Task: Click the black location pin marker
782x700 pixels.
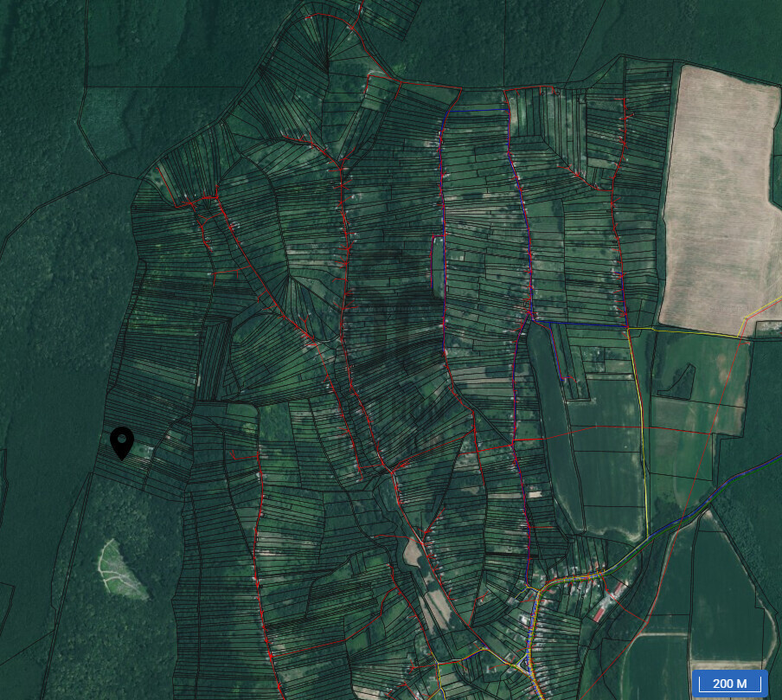Action: pyautogui.click(x=122, y=443)
